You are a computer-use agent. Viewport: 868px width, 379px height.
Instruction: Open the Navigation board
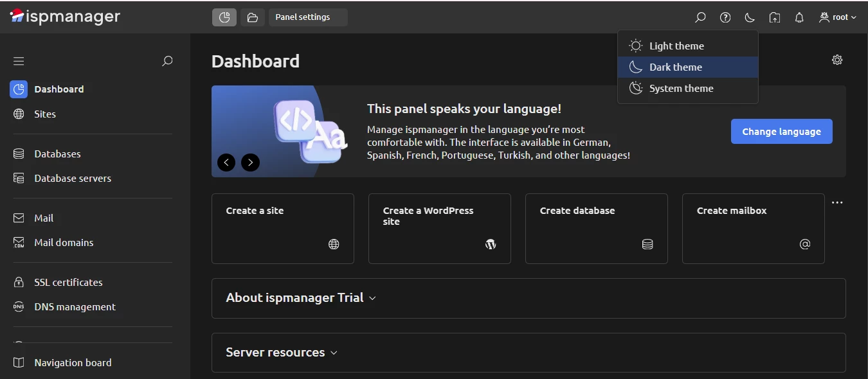coord(73,362)
